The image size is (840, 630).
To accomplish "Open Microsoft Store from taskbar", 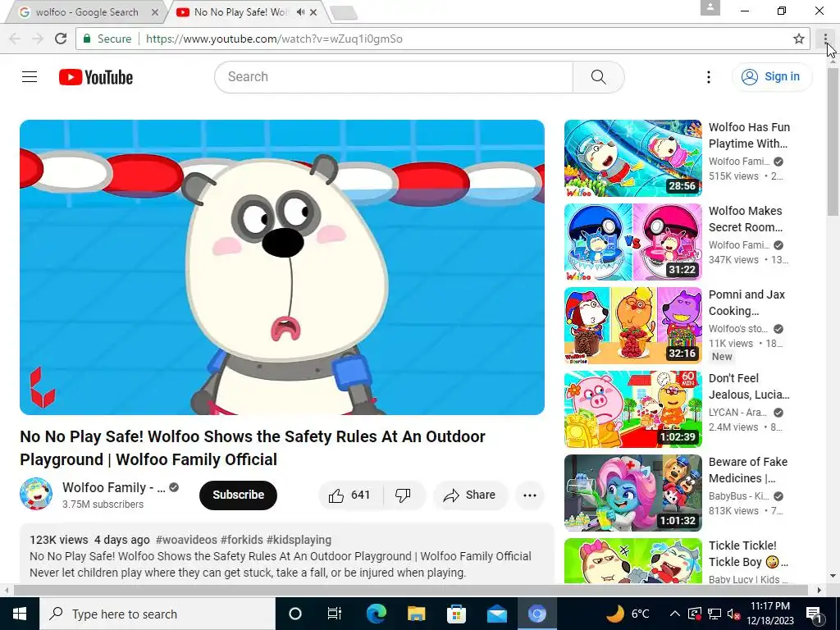I will pos(456,614).
